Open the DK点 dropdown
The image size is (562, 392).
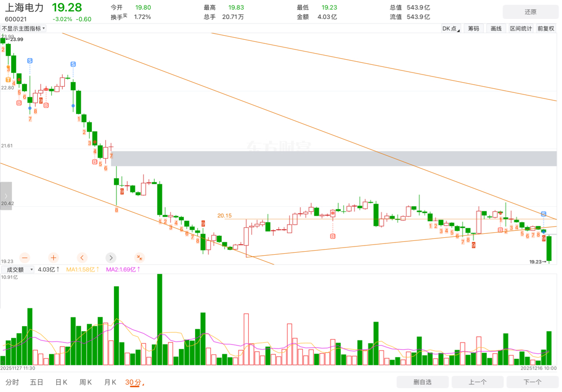tap(451, 29)
